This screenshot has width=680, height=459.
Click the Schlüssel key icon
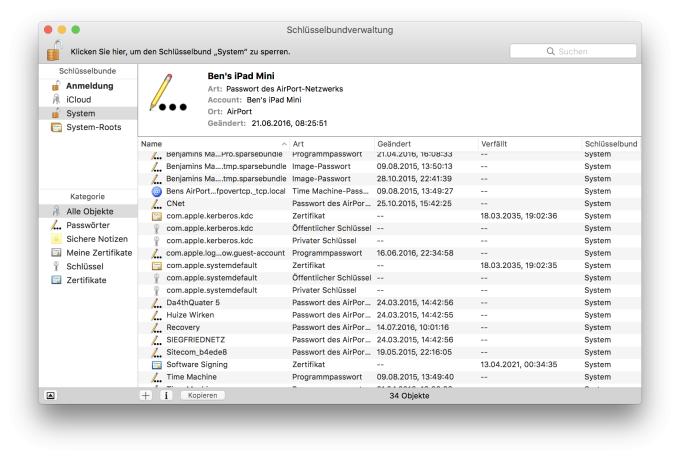click(x=56, y=266)
